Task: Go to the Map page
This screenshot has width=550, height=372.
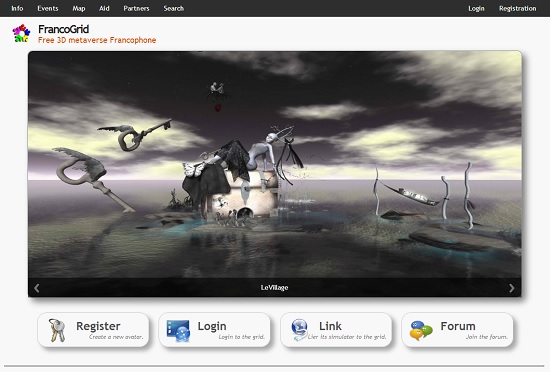Action: (x=79, y=8)
